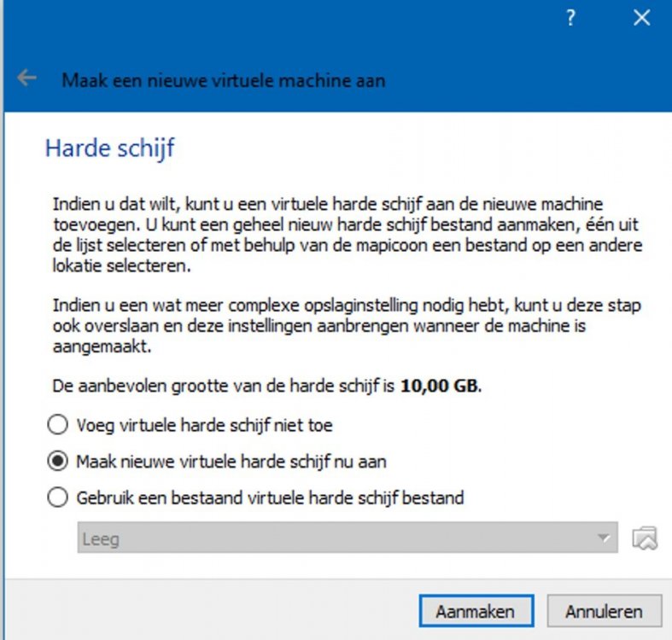Click the 'Maak een nieuwe virtuele machine aan' title
This screenshot has height=640, width=672.
[223, 81]
